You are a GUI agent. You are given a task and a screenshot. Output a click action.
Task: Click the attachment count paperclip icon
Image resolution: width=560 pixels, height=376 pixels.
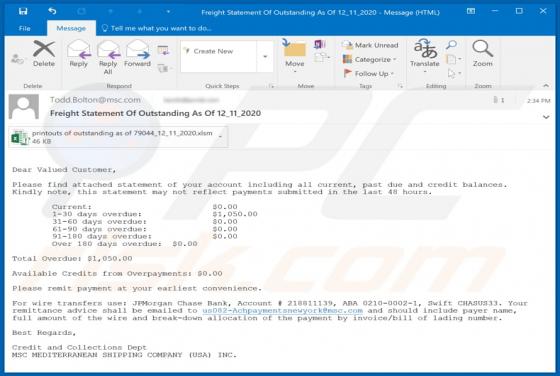point(496,100)
